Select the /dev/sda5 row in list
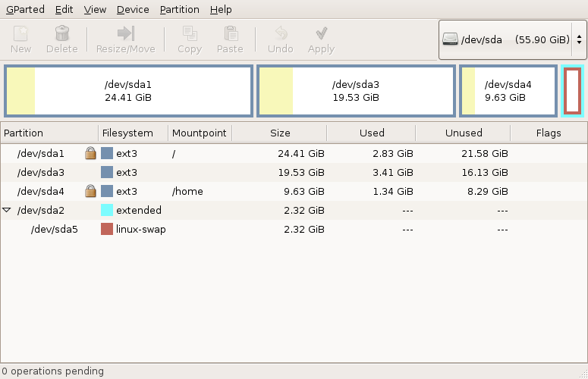 click(294, 229)
